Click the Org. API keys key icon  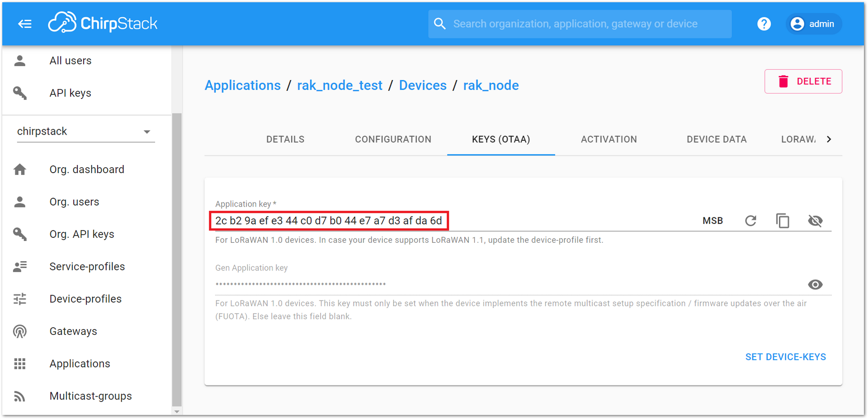pos(20,234)
